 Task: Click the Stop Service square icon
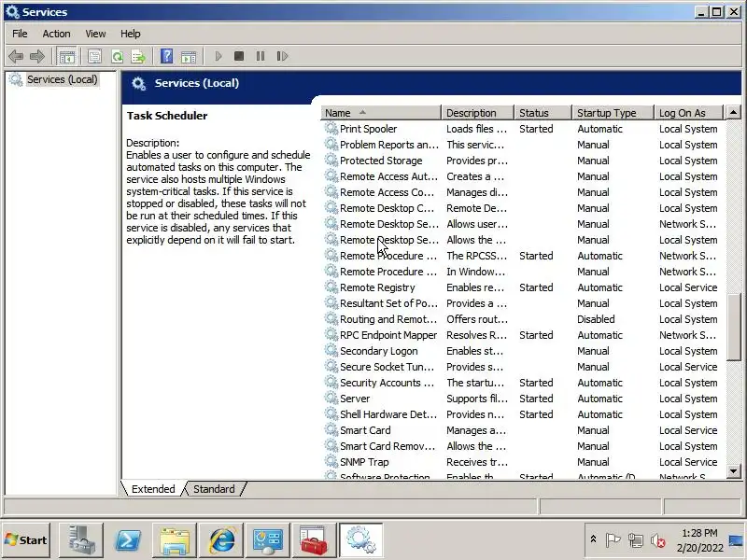pyautogui.click(x=239, y=56)
